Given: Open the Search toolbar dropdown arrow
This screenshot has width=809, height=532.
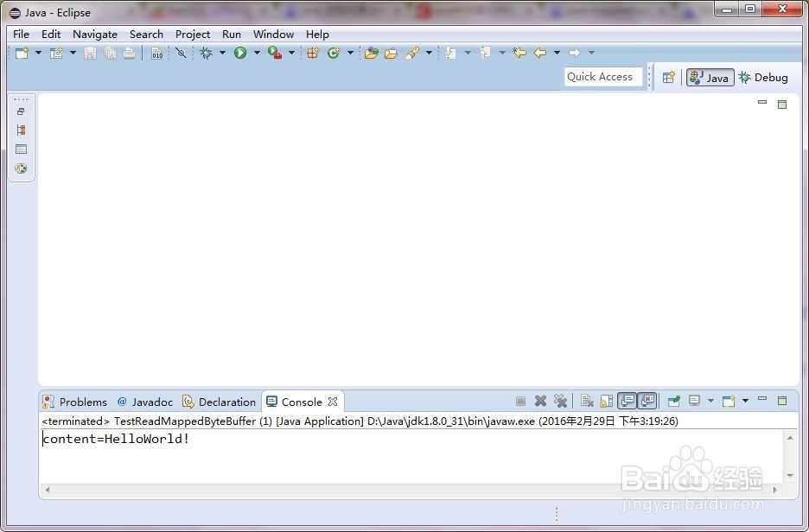Looking at the screenshot, I should coord(429,53).
